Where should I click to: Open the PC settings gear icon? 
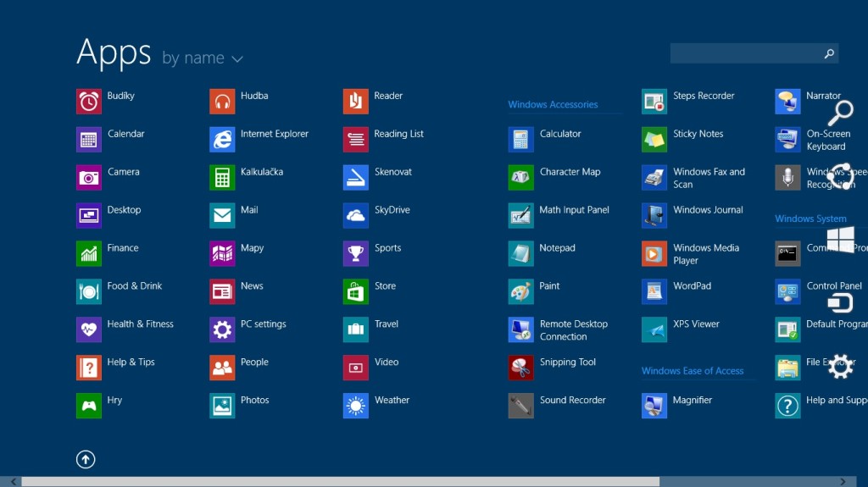(x=222, y=329)
